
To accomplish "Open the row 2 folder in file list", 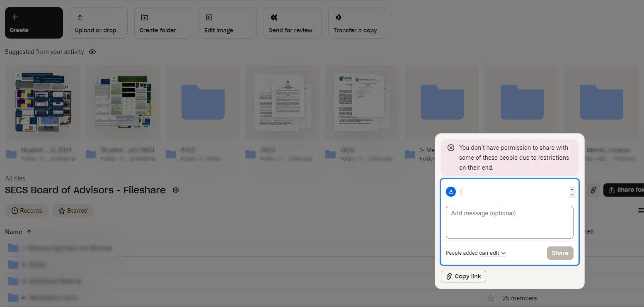I will (28, 265).
